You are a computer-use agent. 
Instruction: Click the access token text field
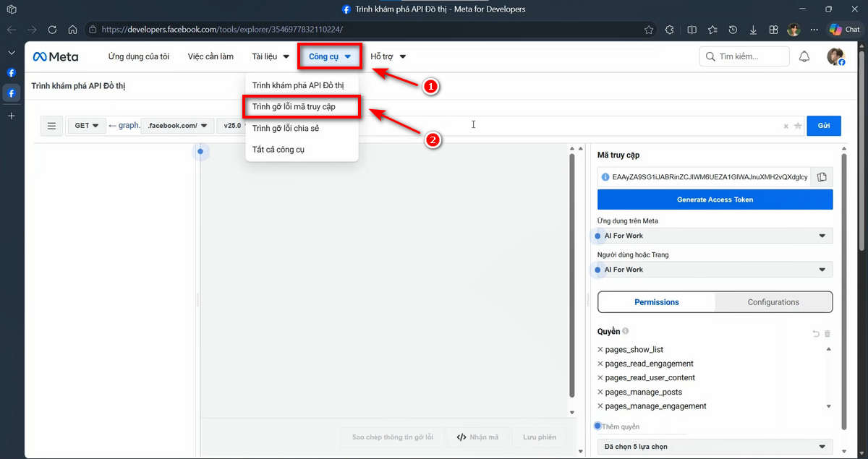pyautogui.click(x=705, y=177)
